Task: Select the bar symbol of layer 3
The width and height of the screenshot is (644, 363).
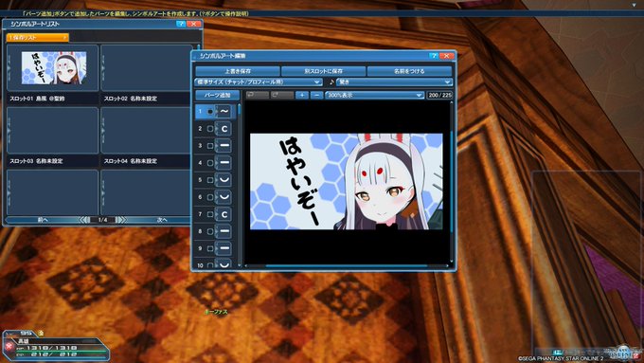Action: [224, 146]
